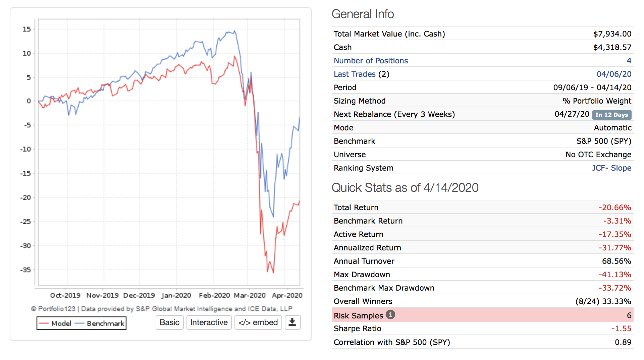Image resolution: width=644 pixels, height=360 pixels.
Task: Click the download chart icon
Action: [292, 322]
